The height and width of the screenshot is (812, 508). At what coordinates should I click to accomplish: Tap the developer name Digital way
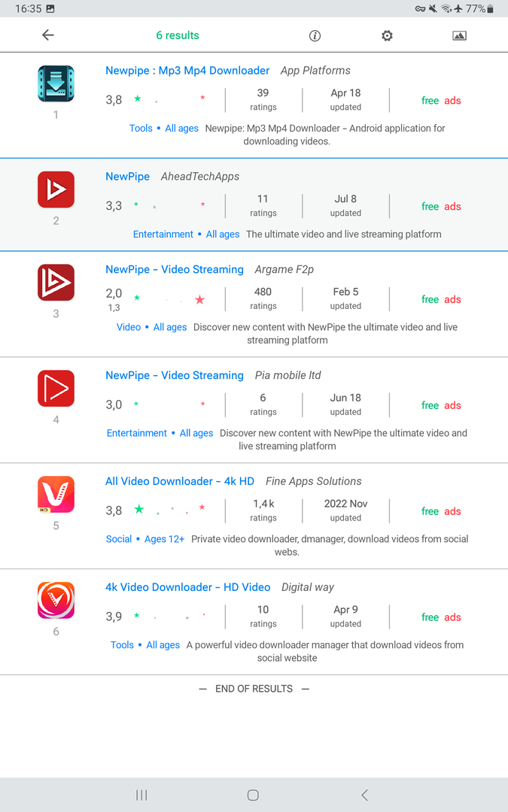[x=307, y=587]
